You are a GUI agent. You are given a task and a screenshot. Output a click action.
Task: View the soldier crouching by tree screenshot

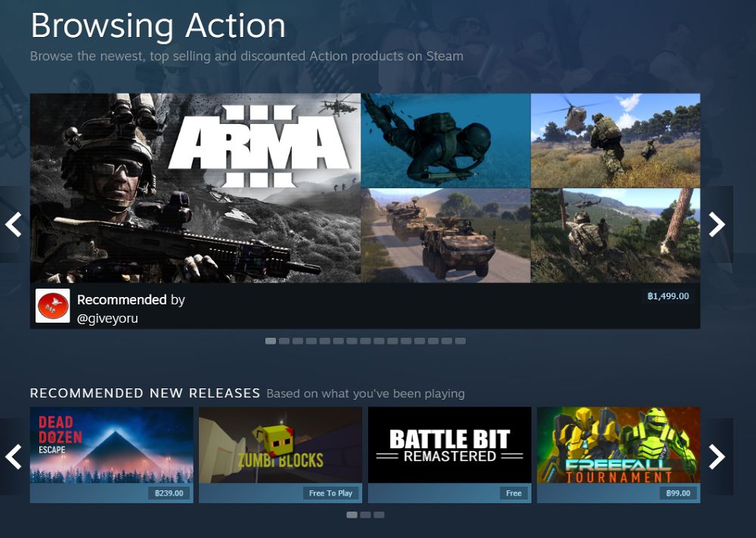click(615, 235)
